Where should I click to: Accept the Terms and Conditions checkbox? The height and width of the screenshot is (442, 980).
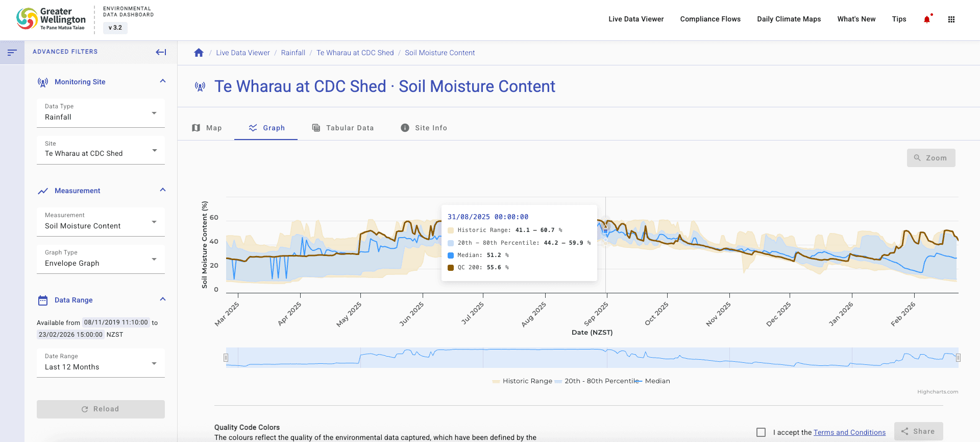pyautogui.click(x=761, y=432)
